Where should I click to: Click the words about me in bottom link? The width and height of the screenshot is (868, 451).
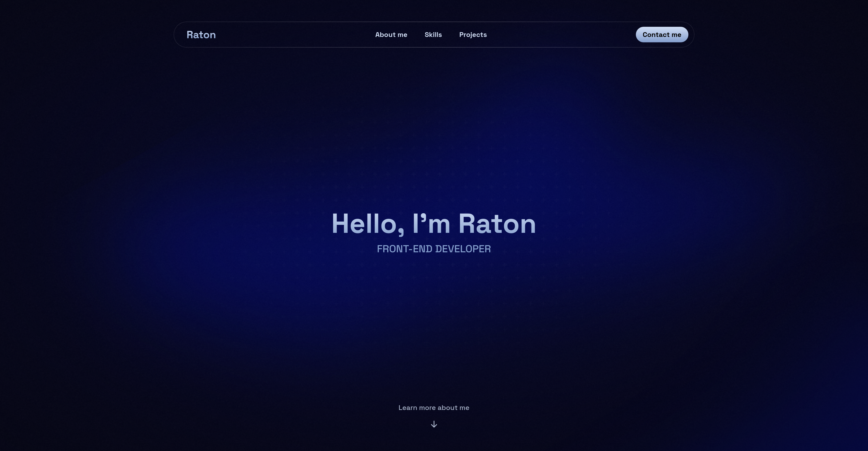click(x=453, y=408)
